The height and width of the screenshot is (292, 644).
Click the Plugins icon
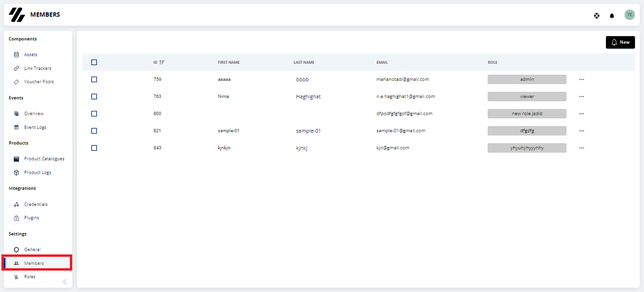17,218
